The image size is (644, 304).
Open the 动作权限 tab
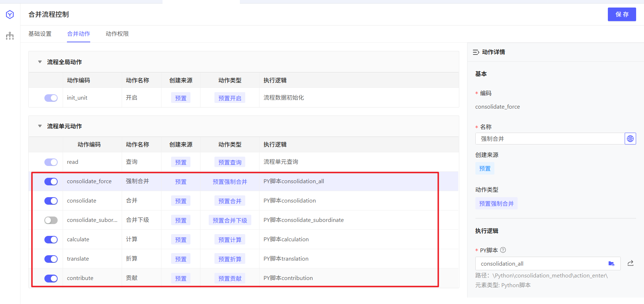point(117,34)
